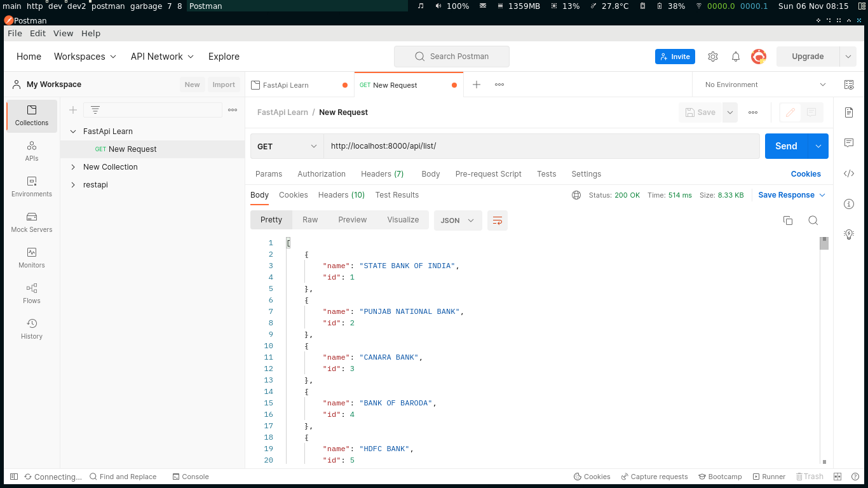Switch to the FastApi Learn tab
The width and height of the screenshot is (868, 488).
click(299, 85)
